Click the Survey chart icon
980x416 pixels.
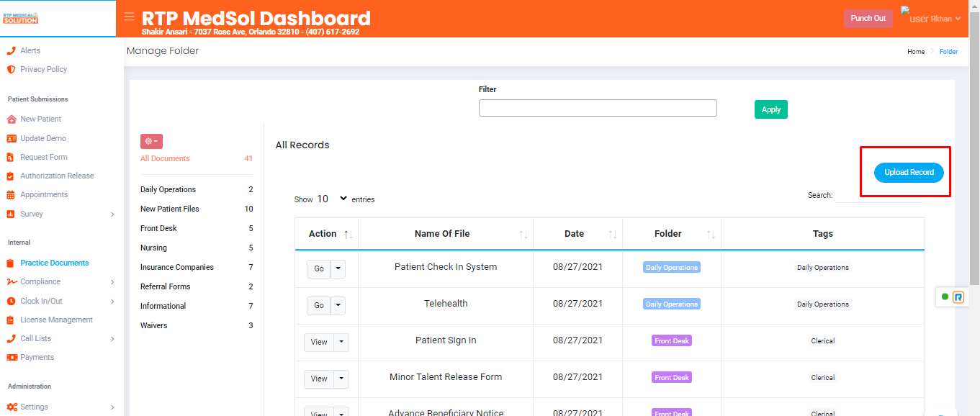(11, 214)
